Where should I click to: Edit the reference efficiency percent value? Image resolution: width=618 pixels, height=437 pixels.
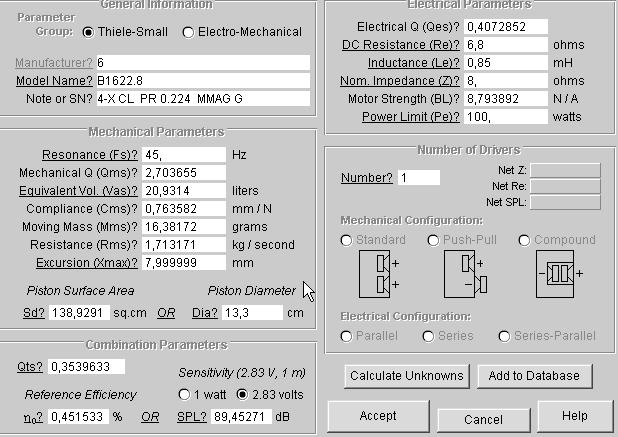pos(78,417)
